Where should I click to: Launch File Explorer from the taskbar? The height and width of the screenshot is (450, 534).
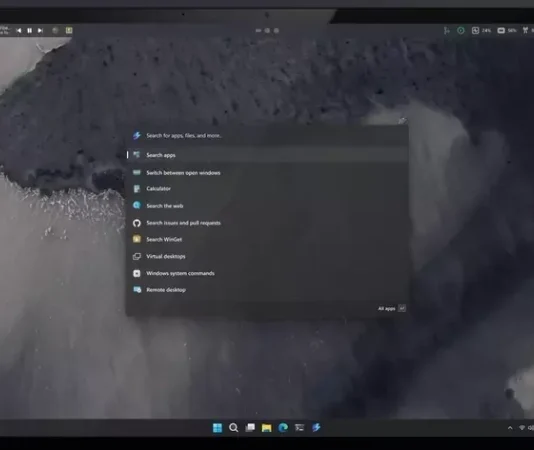(267, 428)
